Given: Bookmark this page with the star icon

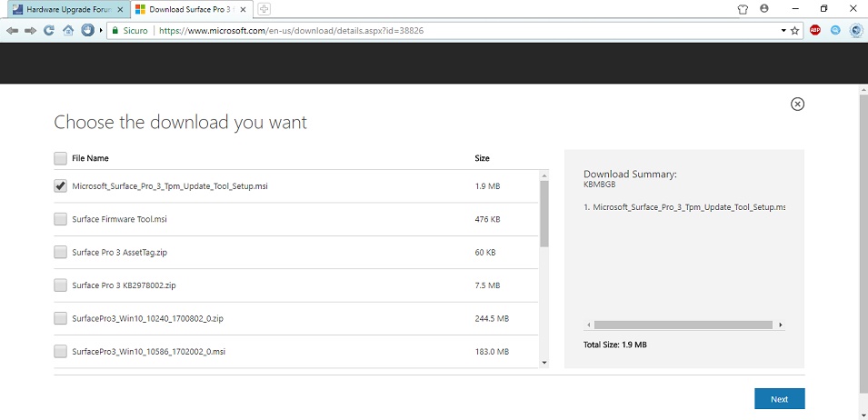Looking at the screenshot, I should pos(795,31).
